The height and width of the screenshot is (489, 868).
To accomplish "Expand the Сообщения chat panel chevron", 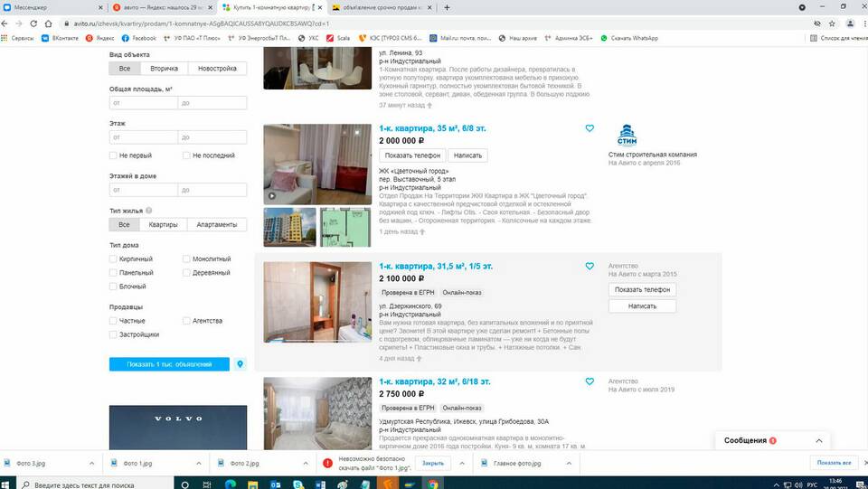I will point(818,441).
